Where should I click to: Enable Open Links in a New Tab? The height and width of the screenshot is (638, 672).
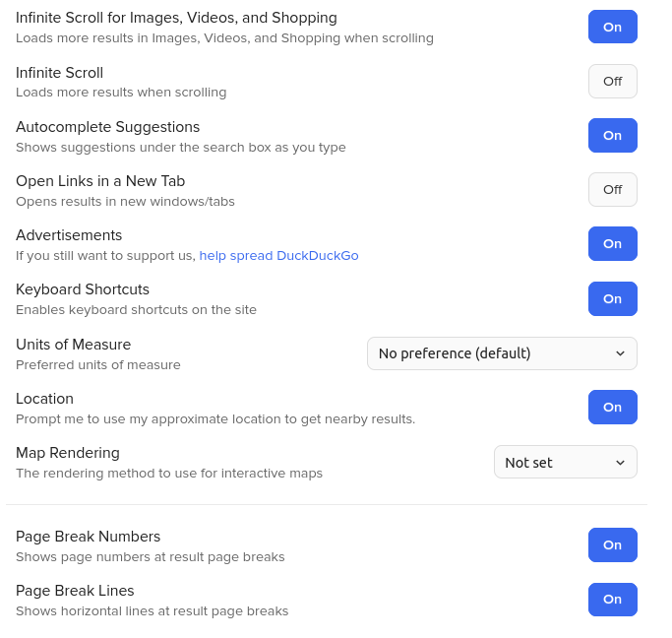pos(612,189)
